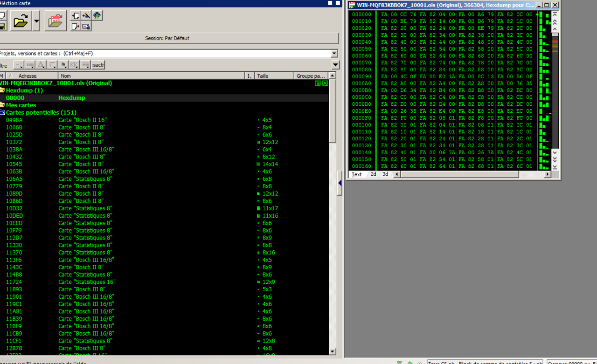597x364 pixels.
Task: Click the blue card toolbar icon
Action: [86, 26]
